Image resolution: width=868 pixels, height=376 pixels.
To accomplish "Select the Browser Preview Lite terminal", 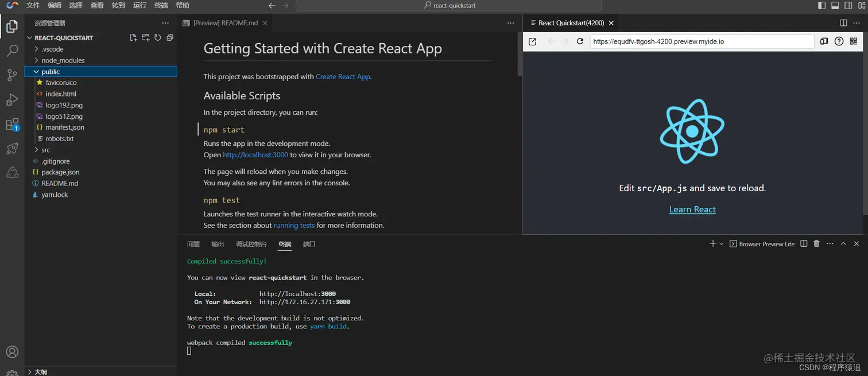I will point(762,244).
